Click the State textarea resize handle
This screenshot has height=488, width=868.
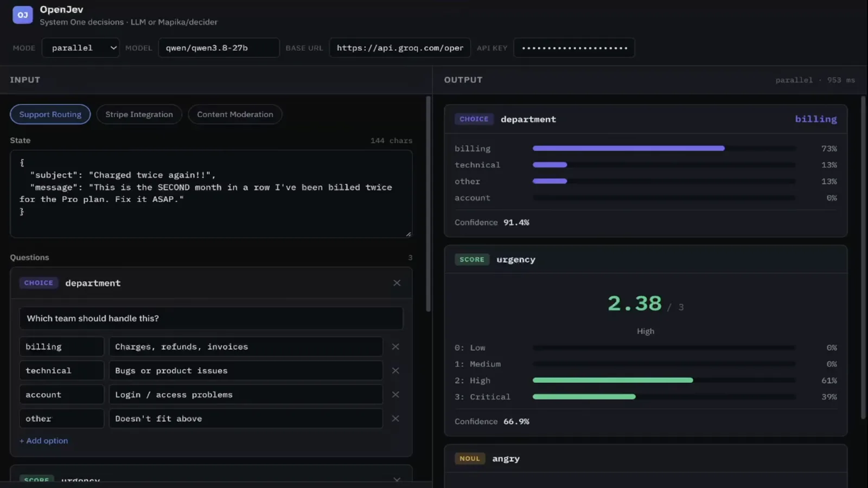[409, 234]
